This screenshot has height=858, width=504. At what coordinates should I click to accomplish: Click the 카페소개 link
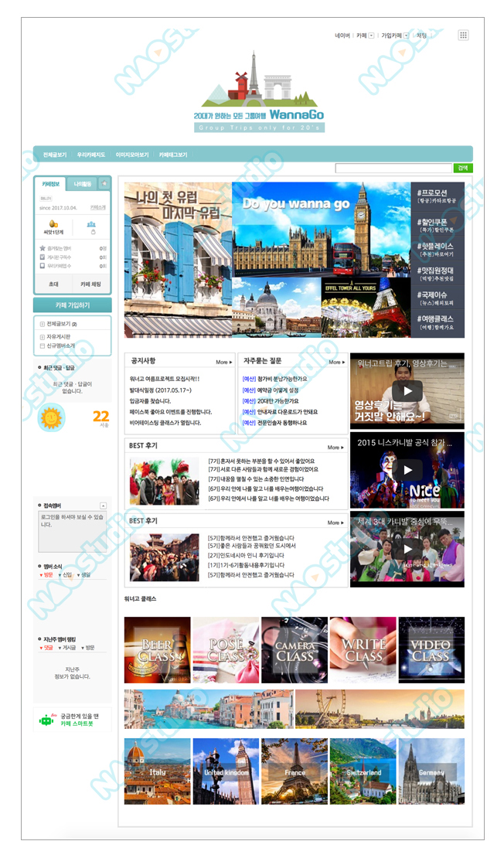[x=98, y=208]
